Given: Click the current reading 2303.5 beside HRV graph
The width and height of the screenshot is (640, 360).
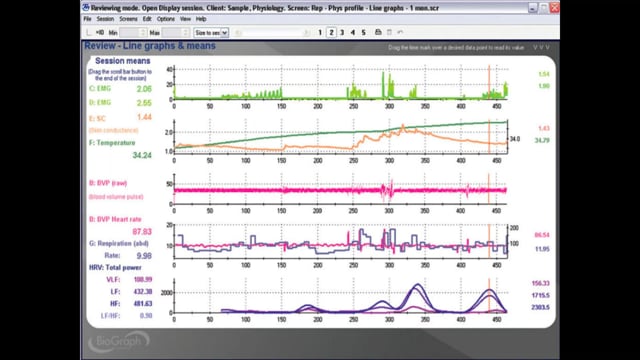Looking at the screenshot, I should 540,307.
